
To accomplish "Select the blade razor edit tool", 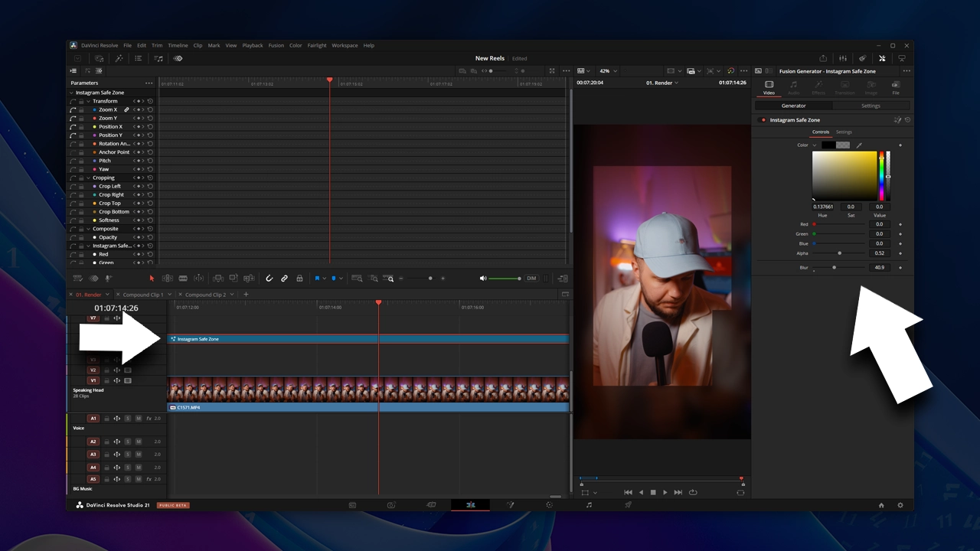I will click(x=183, y=279).
